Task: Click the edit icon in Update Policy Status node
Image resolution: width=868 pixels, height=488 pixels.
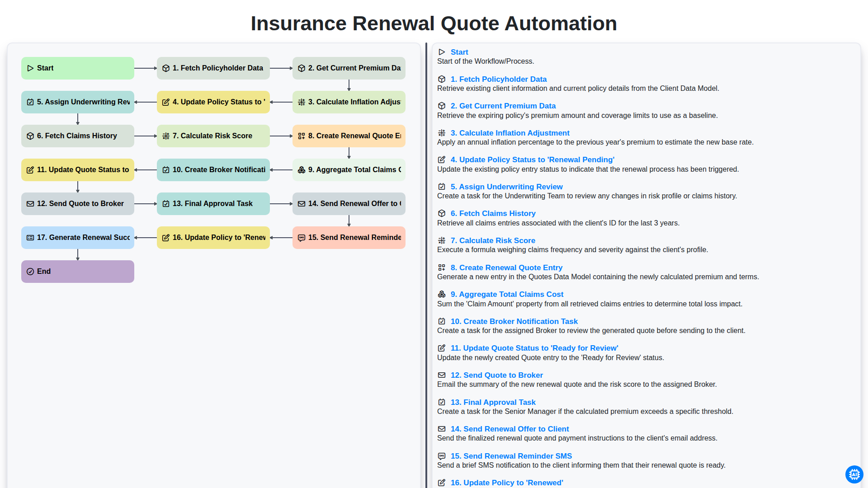Action: 166,102
